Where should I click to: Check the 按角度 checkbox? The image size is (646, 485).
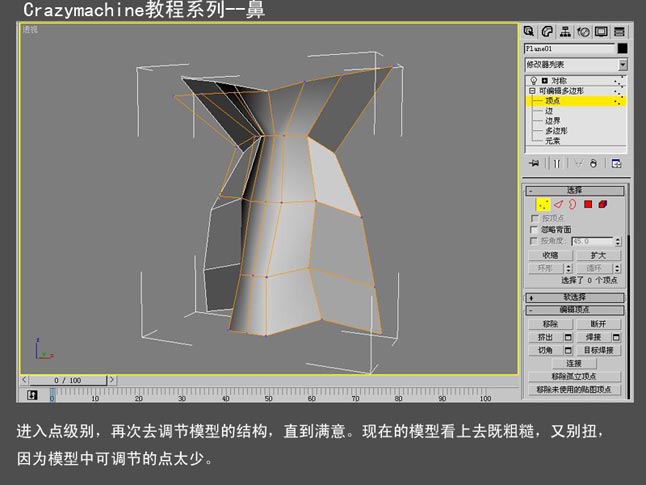coord(534,241)
